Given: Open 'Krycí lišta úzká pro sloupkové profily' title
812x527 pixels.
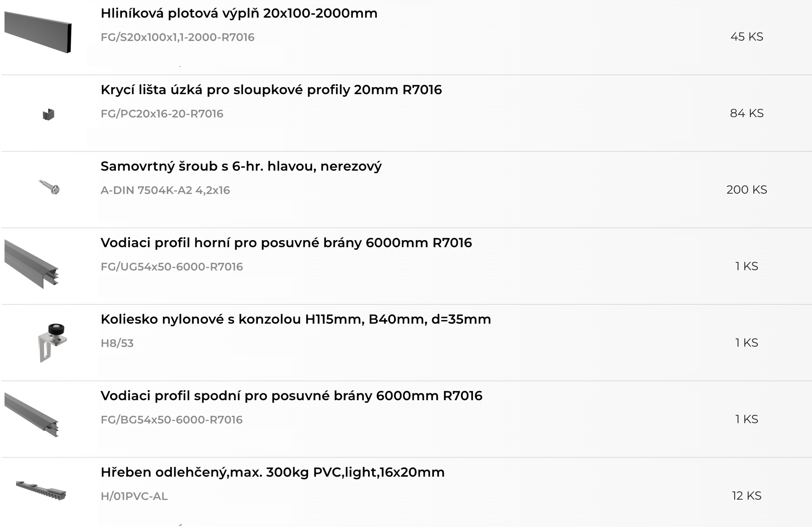Looking at the screenshot, I should click(x=271, y=90).
